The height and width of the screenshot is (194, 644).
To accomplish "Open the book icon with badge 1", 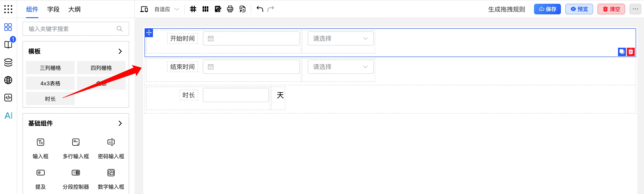I will click(x=8, y=45).
